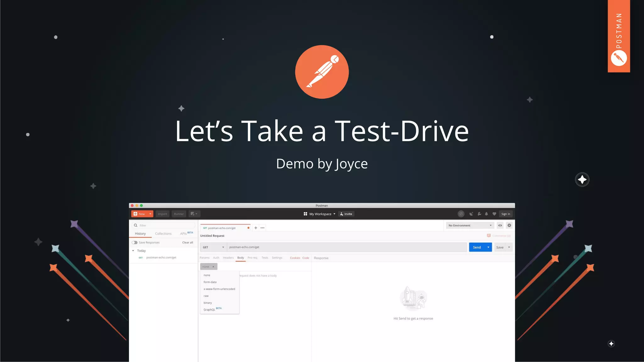Open the new window icon dropdown

pos(194,214)
